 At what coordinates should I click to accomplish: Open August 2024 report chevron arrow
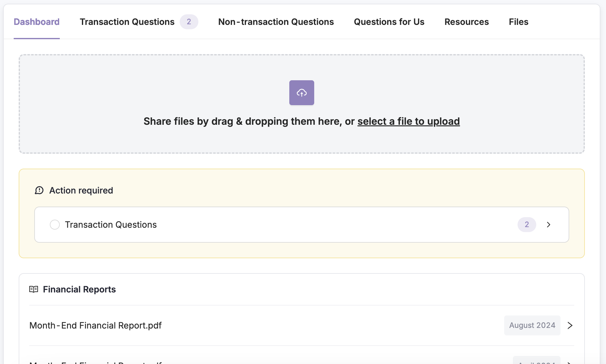[x=570, y=325]
